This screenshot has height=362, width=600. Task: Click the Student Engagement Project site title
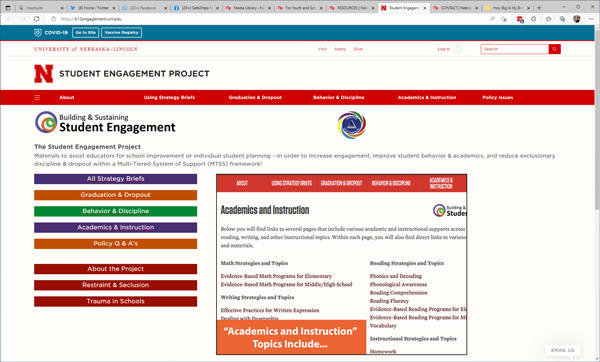pos(134,73)
